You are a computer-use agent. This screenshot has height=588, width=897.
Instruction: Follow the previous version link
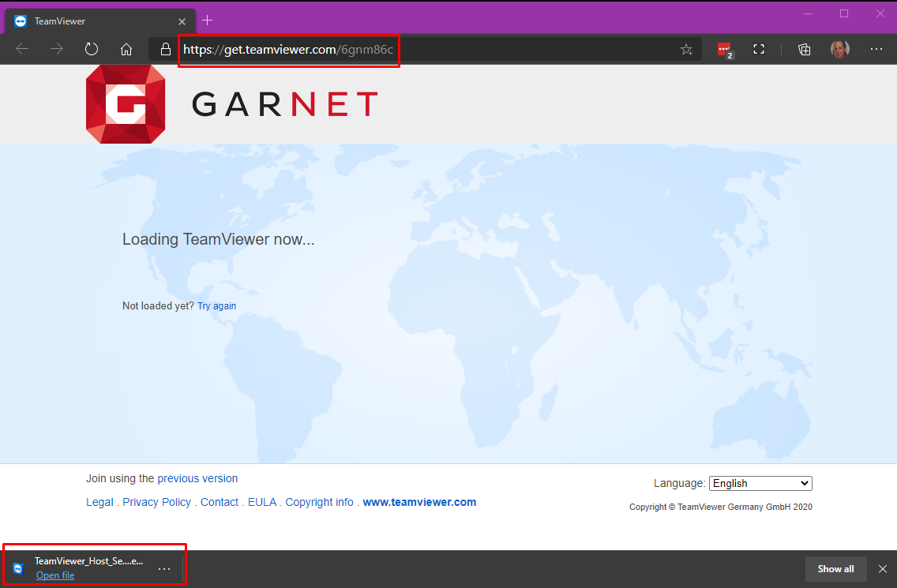point(197,478)
